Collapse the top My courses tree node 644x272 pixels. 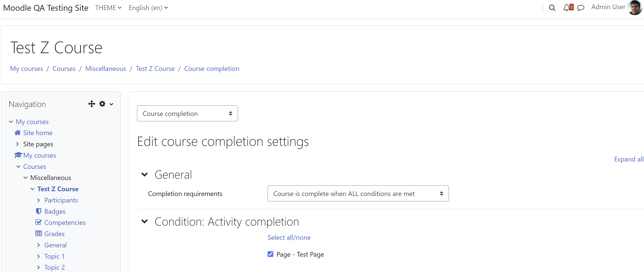[x=11, y=122]
